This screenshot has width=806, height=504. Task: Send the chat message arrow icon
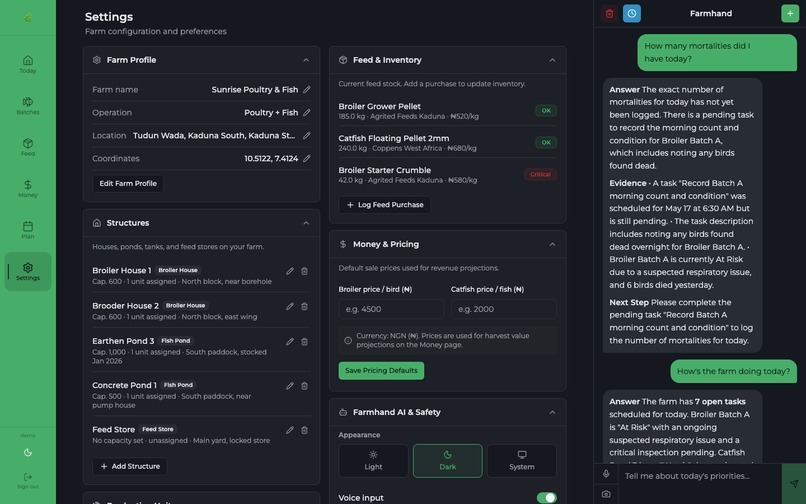(794, 483)
